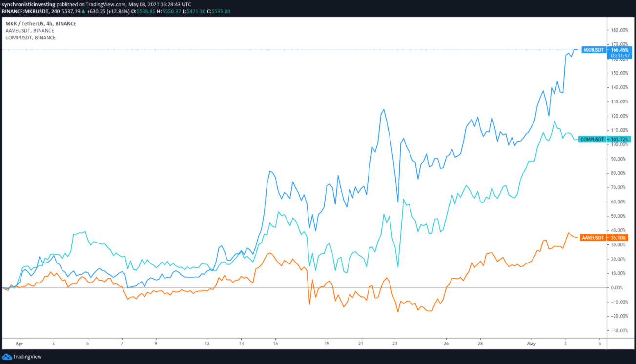The image size is (636, 364).
Task: Click the MKRUSDT blue price label
Action: 594,50
